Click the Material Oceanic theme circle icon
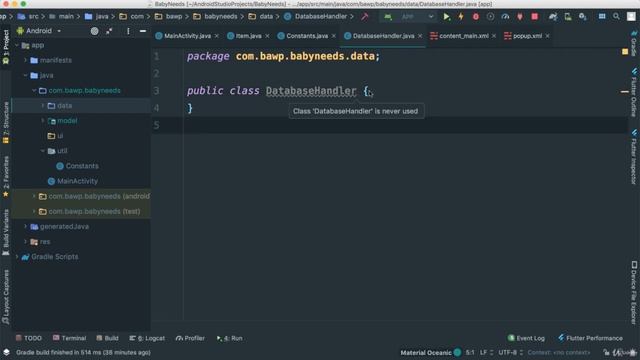 (x=457, y=352)
